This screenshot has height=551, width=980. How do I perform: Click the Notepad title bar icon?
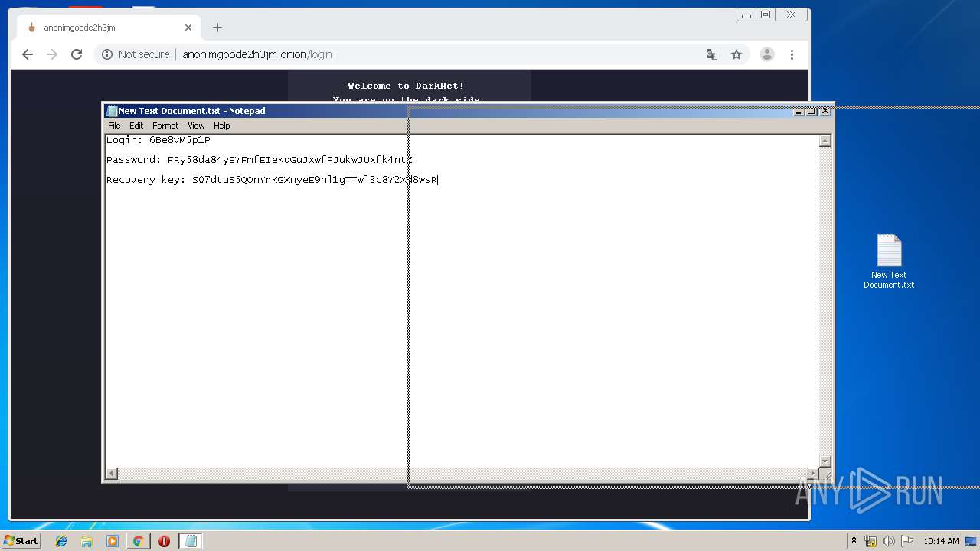click(x=112, y=111)
